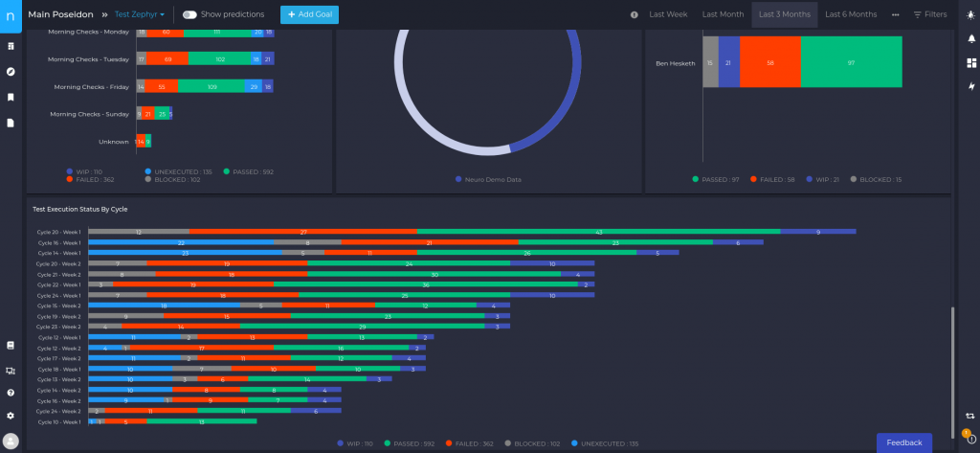
Task: Open the user profile avatar
Action: (11, 440)
